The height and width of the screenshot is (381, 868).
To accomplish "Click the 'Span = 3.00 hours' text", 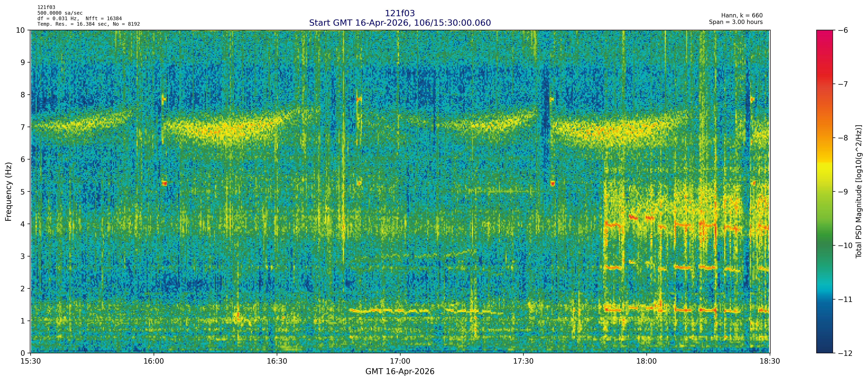I will [736, 22].
